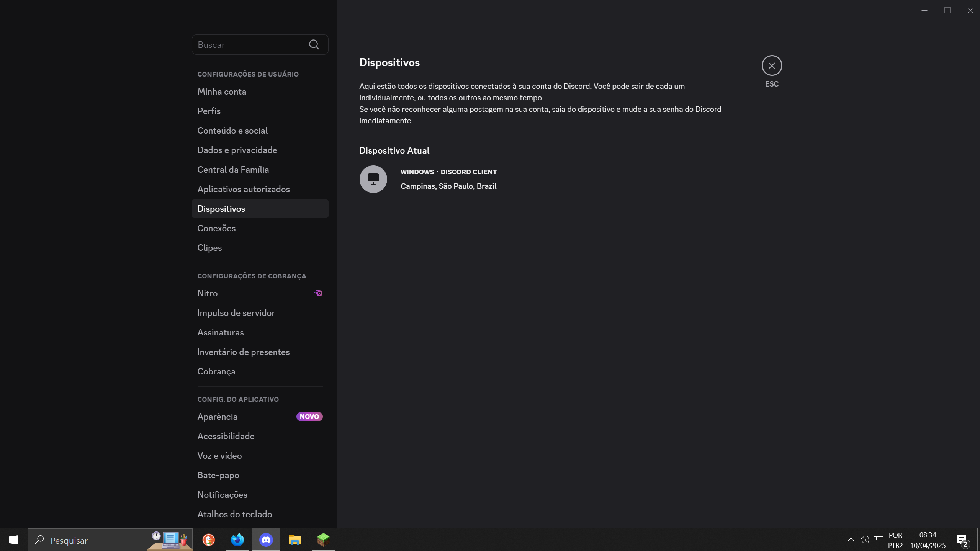Go to Conteúdo e social
Screen dimensions: 980x551
click(x=260, y=131)
